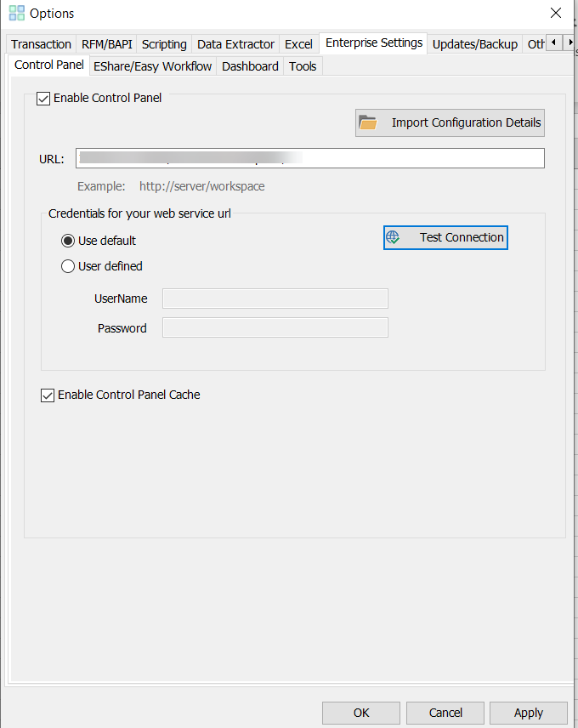
Task: Click the UserName text field
Action: (275, 299)
